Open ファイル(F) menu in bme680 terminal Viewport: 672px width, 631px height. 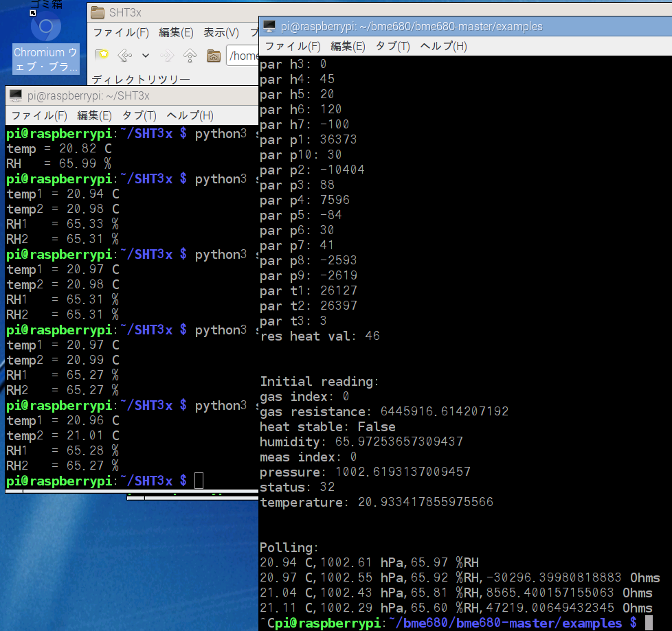point(293,46)
